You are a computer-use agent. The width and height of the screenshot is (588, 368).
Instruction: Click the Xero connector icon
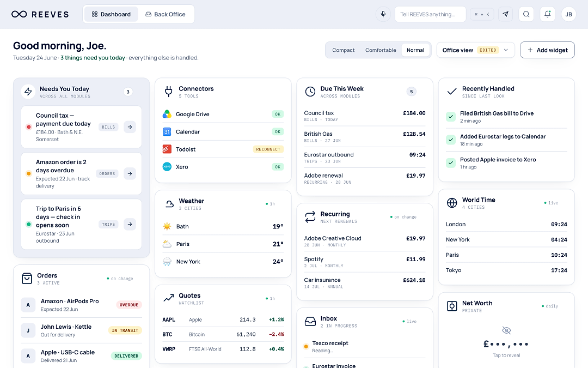point(167,167)
